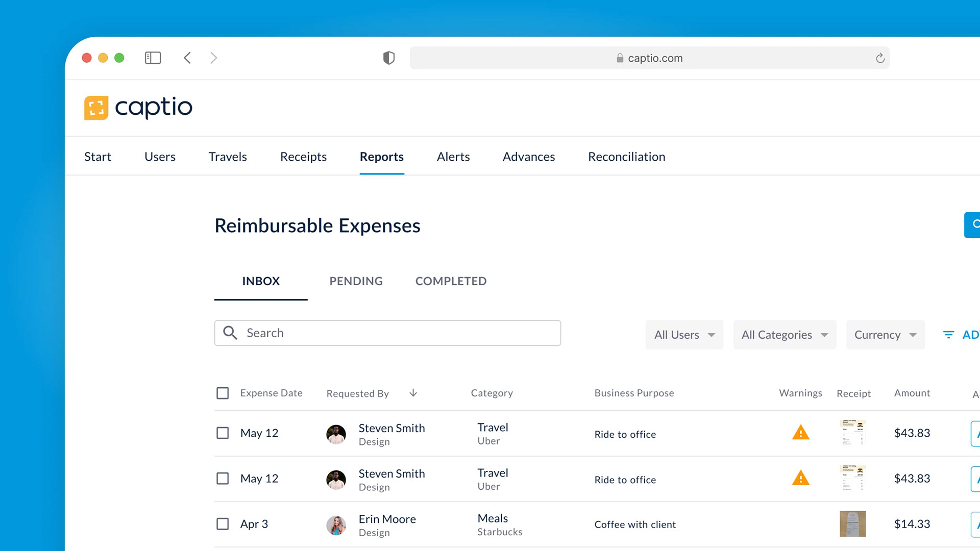Click the action button on first $43.83 row

click(x=975, y=434)
